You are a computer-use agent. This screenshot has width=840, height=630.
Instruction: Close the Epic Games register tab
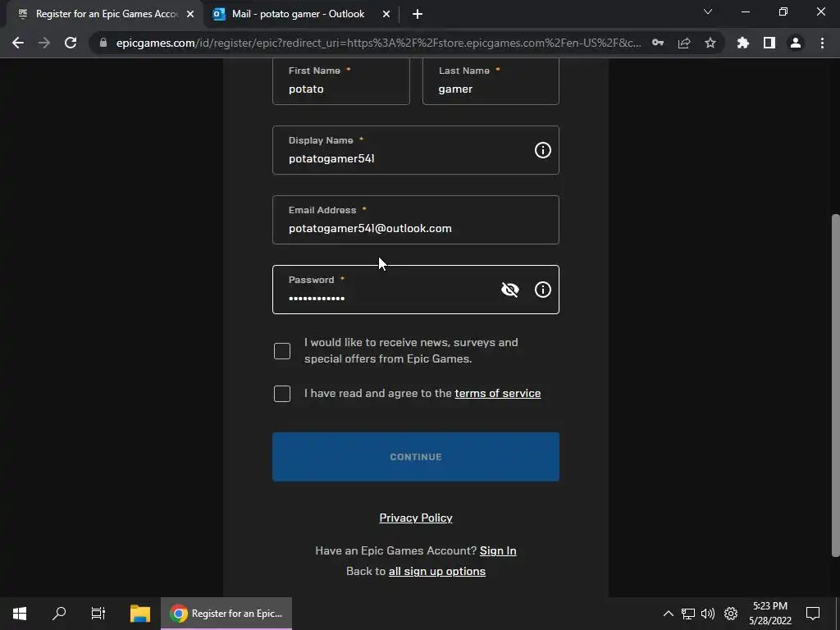coord(190,15)
